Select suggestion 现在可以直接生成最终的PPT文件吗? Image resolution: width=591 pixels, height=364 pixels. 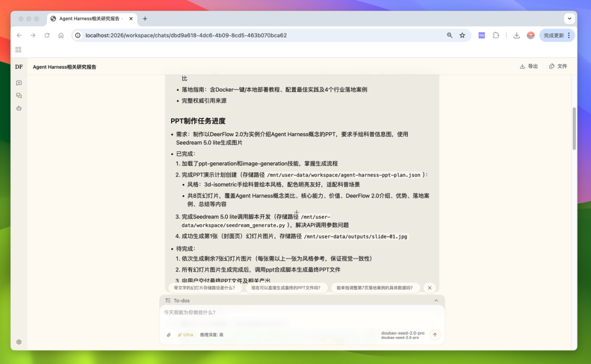coord(286,287)
